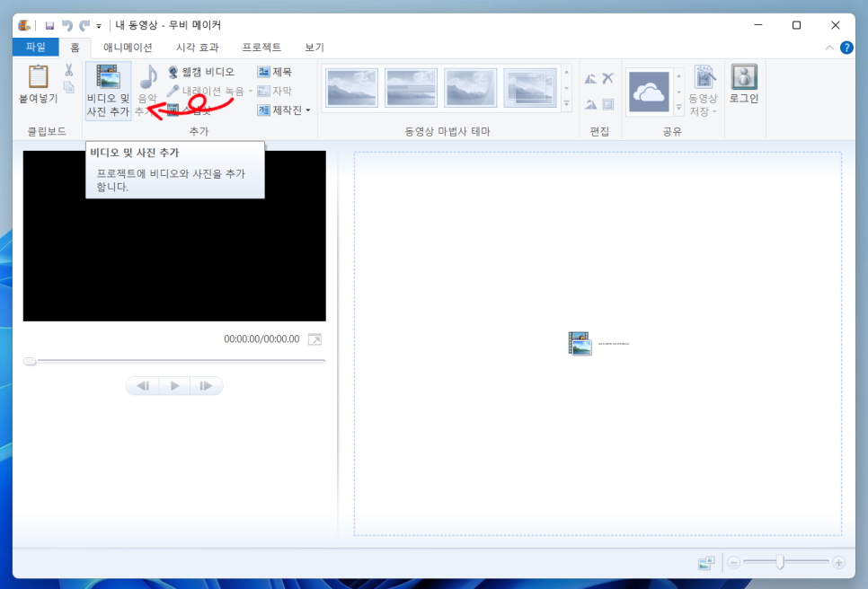Select the second AutoMovie theme thumbnail

(411, 88)
